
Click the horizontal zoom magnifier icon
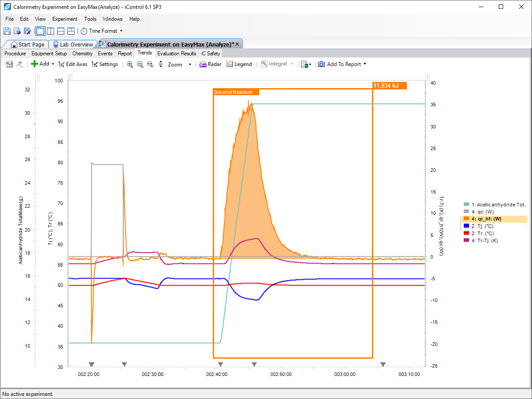pos(150,64)
